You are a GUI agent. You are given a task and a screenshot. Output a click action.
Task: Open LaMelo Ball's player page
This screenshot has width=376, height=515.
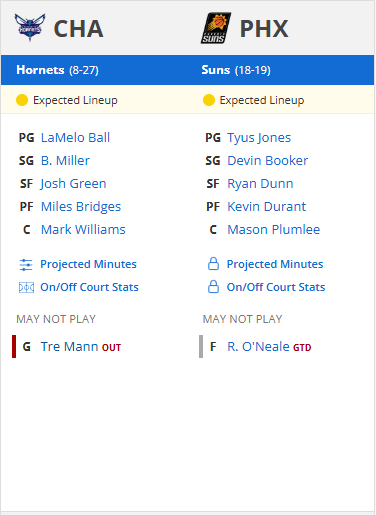(75, 138)
